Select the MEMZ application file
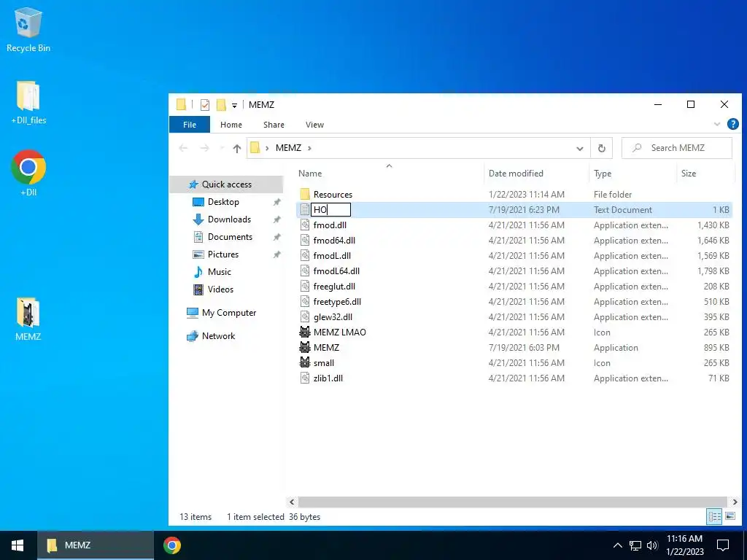Image resolution: width=747 pixels, height=560 pixels. pos(326,348)
